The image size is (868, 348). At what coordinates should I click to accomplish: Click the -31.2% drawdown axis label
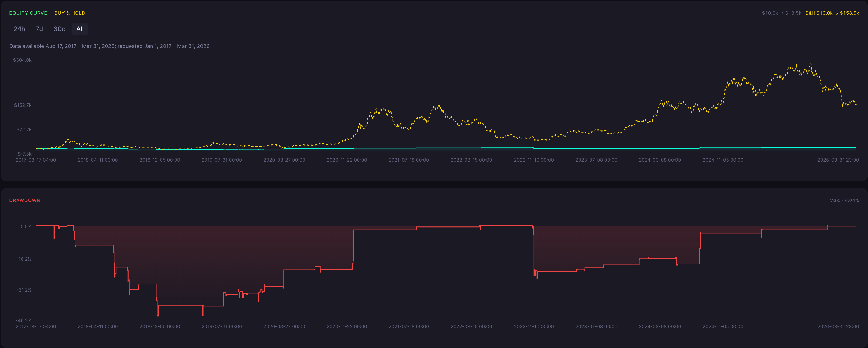click(24, 290)
